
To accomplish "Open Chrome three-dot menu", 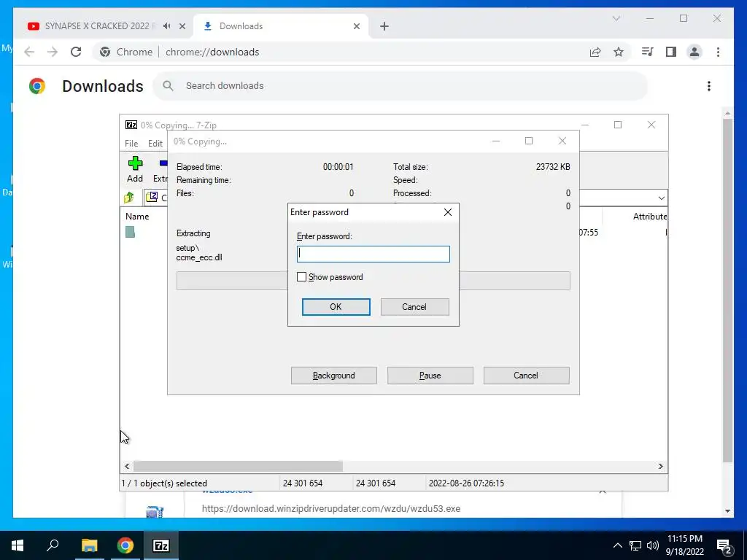I will click(x=718, y=52).
